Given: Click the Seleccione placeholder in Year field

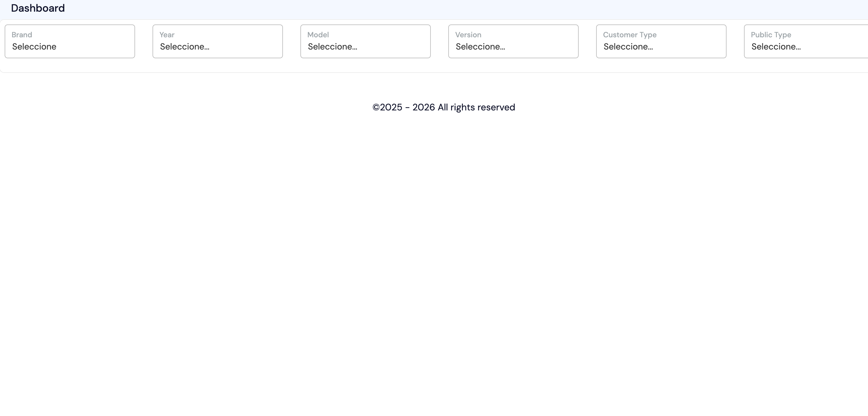Looking at the screenshot, I should (184, 47).
